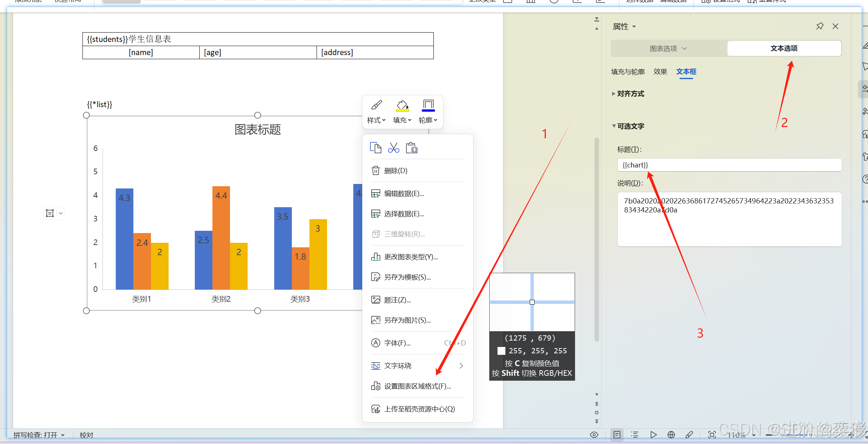
Task: Click the copy icon in context menu
Action: 375,148
